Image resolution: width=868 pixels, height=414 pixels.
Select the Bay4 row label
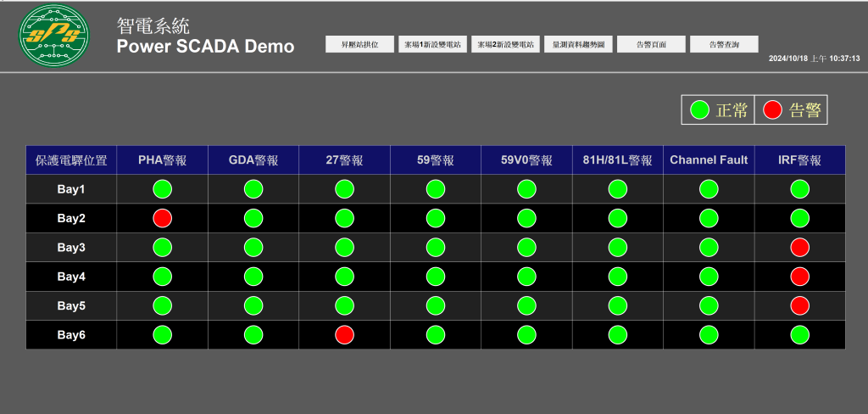point(71,277)
